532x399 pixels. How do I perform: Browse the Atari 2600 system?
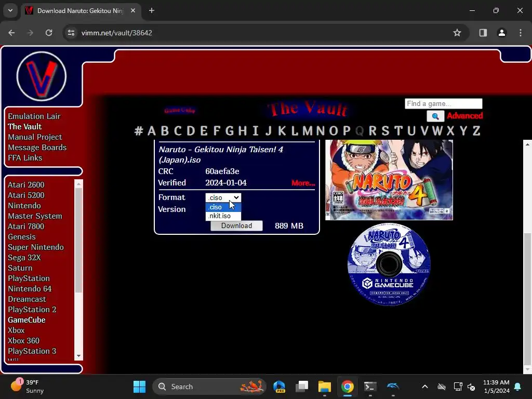(x=26, y=184)
